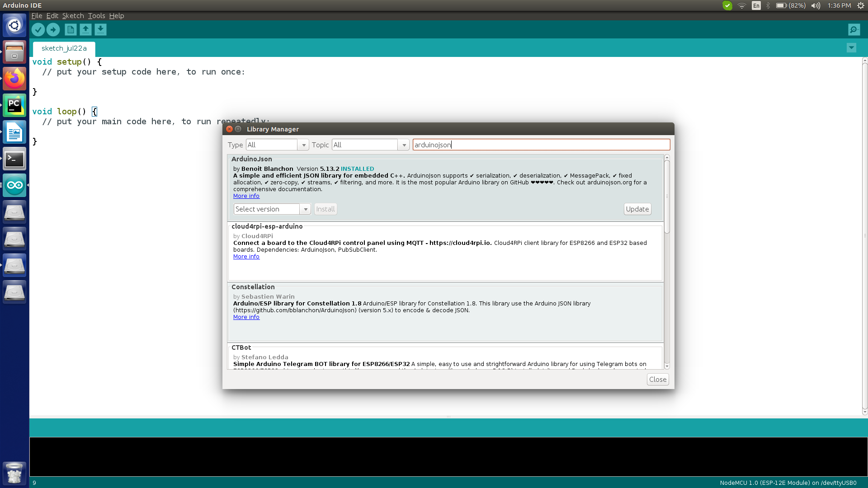The image size is (868, 488).
Task: Open More info link under cloud4rpi-esp-arduino
Action: tap(246, 257)
